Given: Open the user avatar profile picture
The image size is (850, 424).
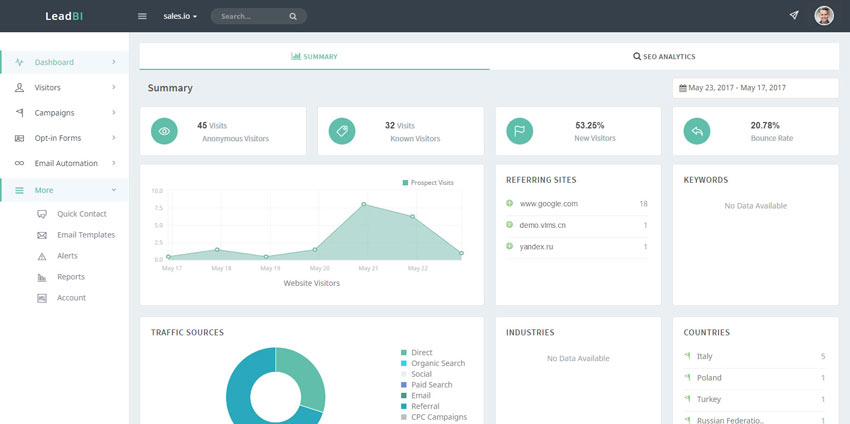Looking at the screenshot, I should [824, 16].
